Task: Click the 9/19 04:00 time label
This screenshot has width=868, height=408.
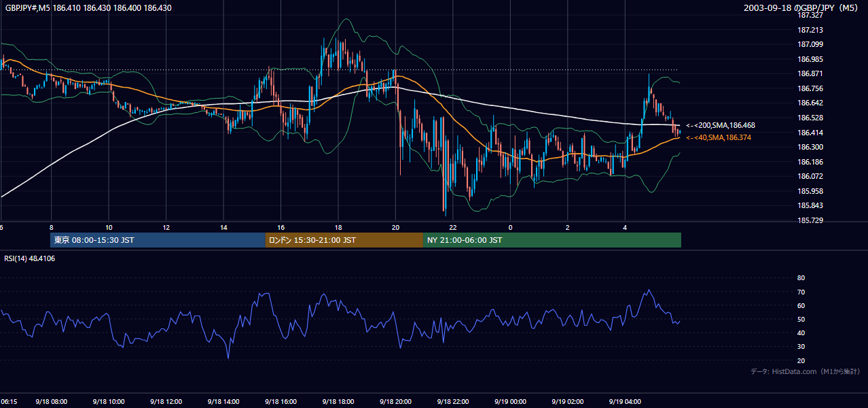Action: click(625, 402)
